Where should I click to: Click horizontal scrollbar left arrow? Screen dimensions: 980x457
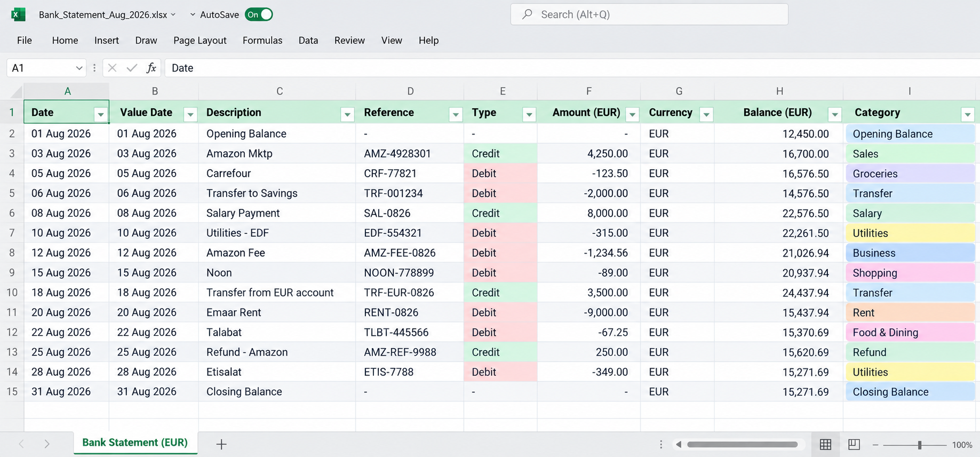coord(679,444)
